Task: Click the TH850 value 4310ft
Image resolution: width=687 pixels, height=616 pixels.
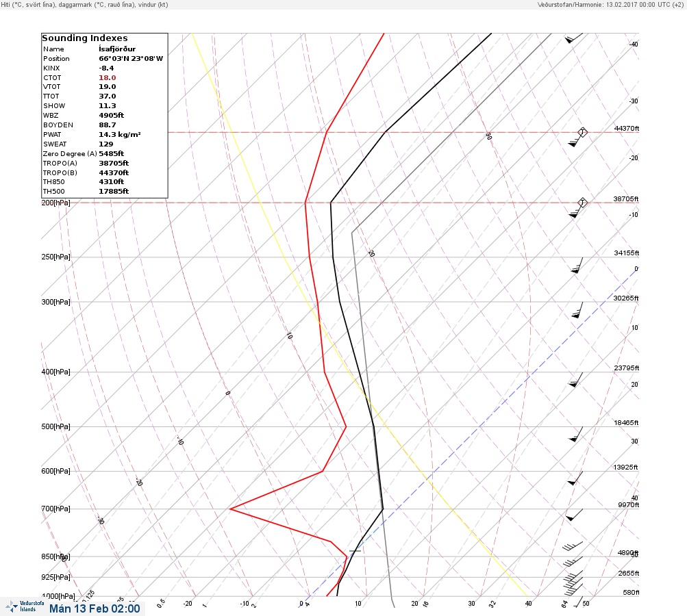Action: click(x=111, y=181)
